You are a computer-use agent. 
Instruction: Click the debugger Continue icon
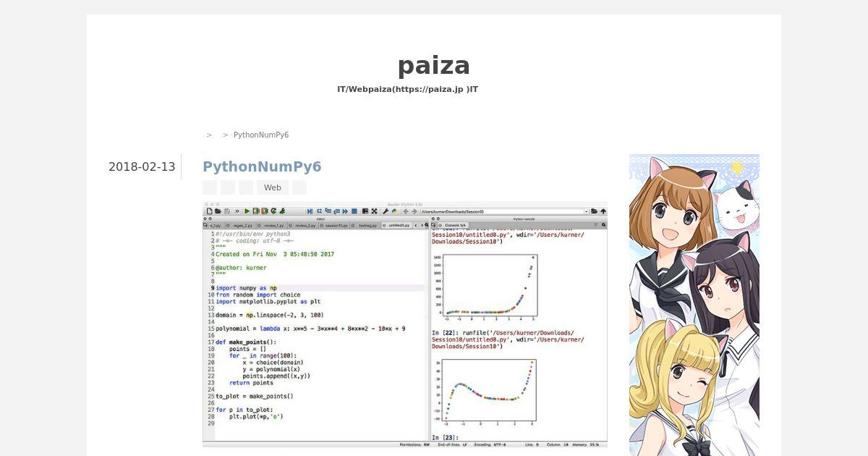click(x=345, y=211)
